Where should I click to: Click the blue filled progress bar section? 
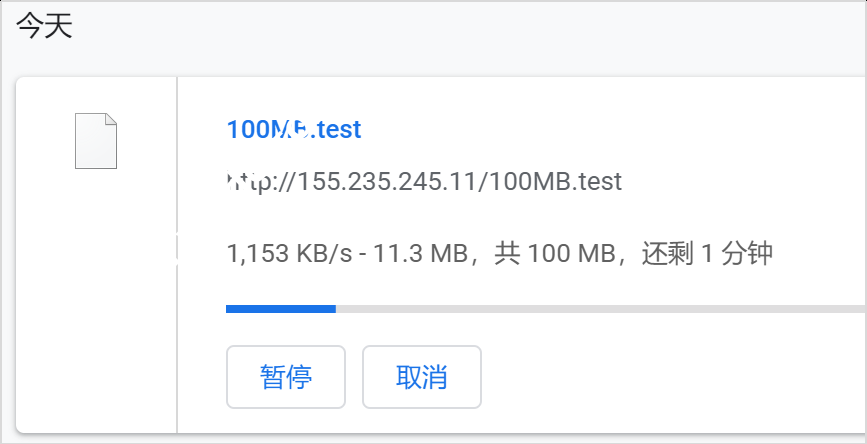(x=281, y=309)
